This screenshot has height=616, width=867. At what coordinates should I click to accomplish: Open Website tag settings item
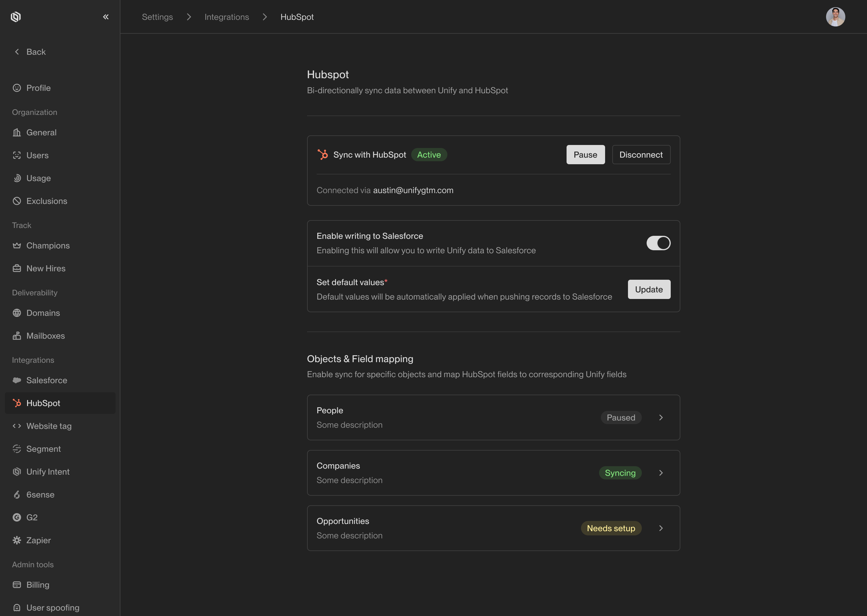tap(49, 426)
